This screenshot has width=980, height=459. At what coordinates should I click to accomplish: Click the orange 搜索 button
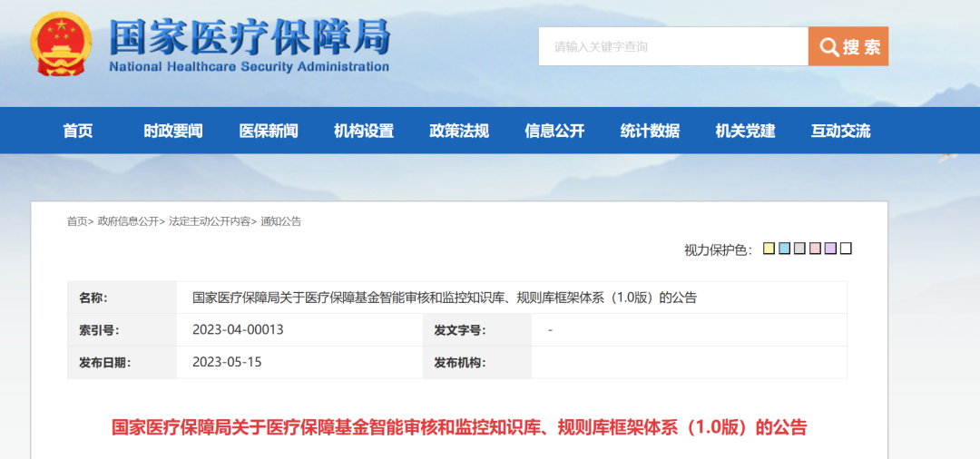(x=848, y=46)
